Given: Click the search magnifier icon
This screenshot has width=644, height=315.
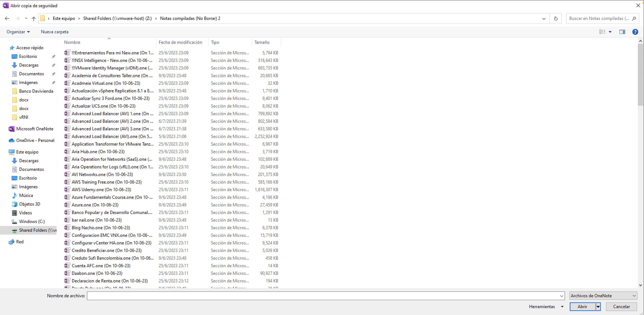Looking at the screenshot, I should click(x=634, y=18).
